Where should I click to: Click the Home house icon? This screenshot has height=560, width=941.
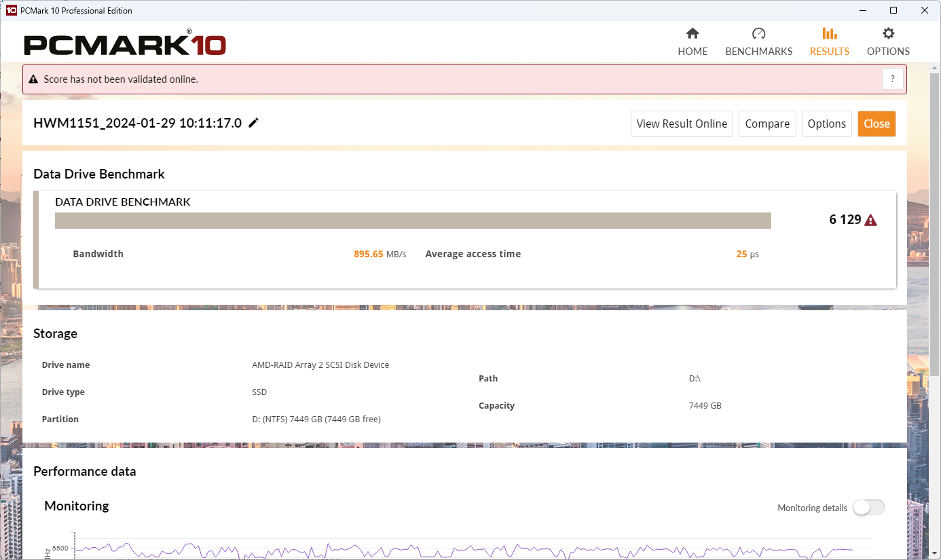[x=693, y=34]
